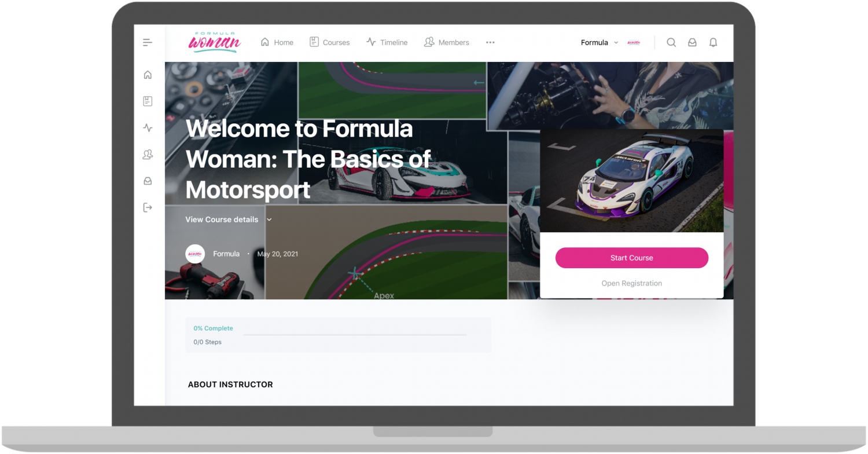
Task: Open the search icon in top bar
Action: (x=671, y=42)
